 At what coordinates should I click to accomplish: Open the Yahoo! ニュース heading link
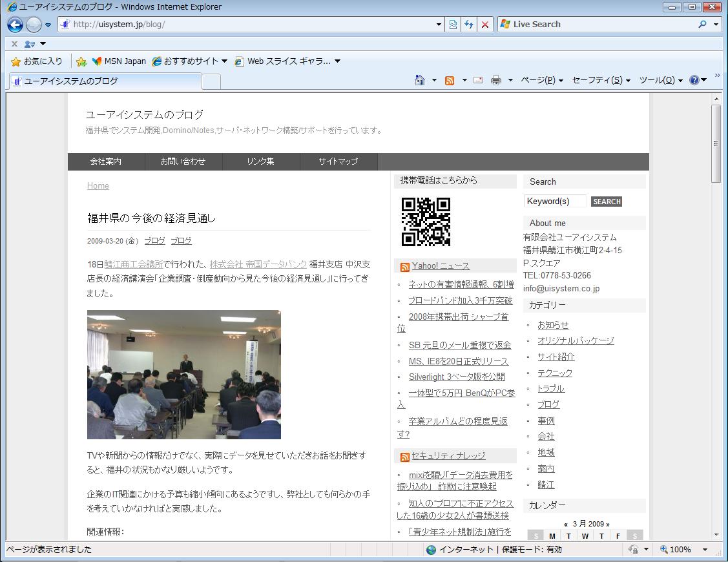[x=441, y=266]
